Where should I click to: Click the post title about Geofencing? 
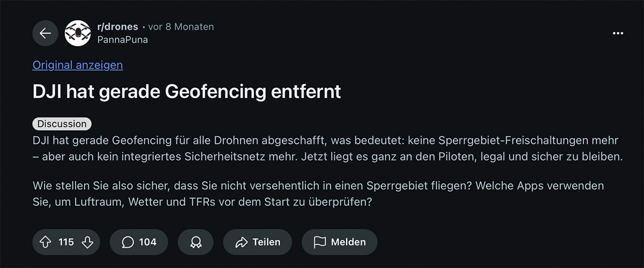(x=187, y=92)
